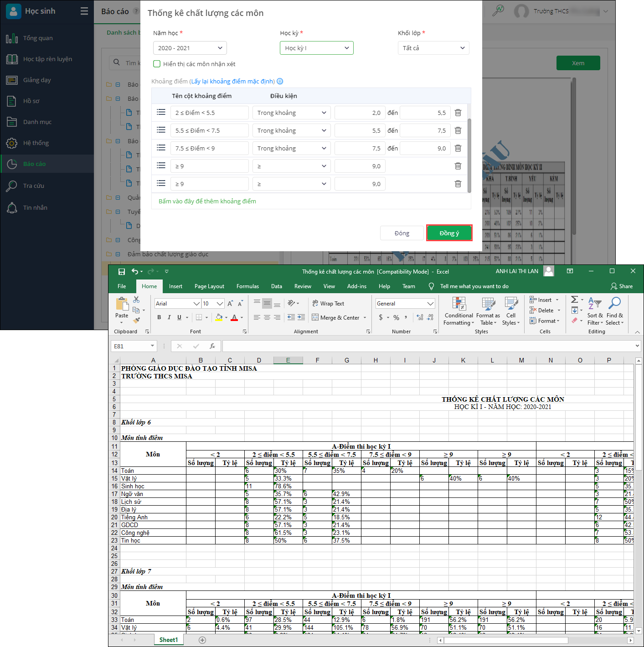Image resolution: width=644 pixels, height=647 pixels.
Task: Toggle Wrap Text in Alignment group
Action: [x=328, y=304]
